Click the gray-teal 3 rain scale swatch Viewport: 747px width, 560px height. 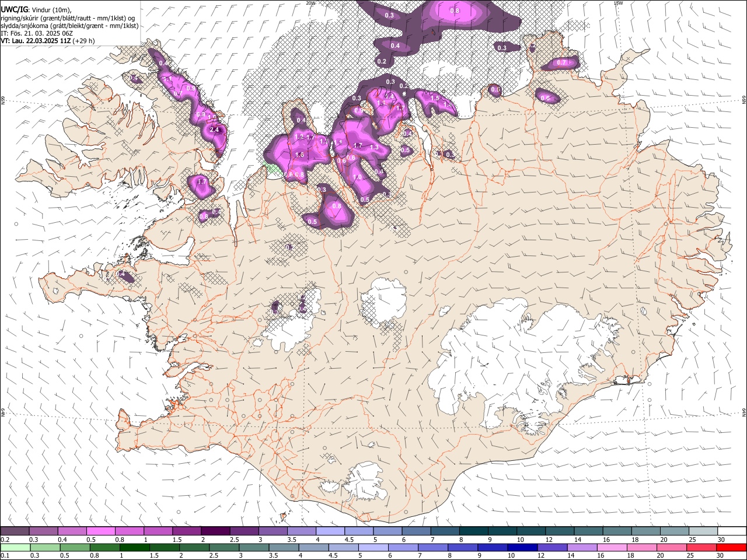click(x=254, y=547)
